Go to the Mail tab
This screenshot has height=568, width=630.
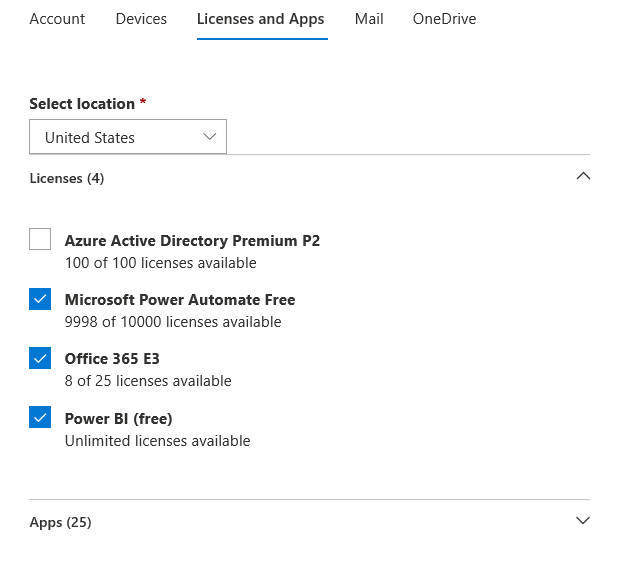tap(369, 19)
